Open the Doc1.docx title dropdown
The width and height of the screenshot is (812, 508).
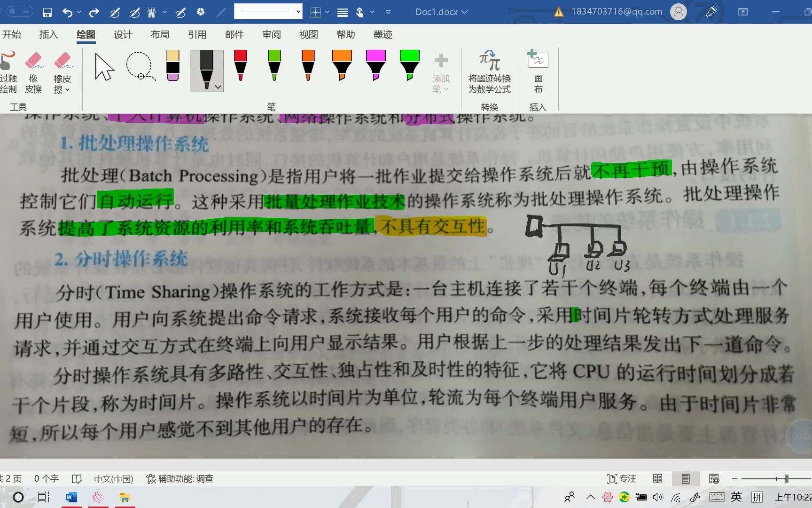coord(464,12)
